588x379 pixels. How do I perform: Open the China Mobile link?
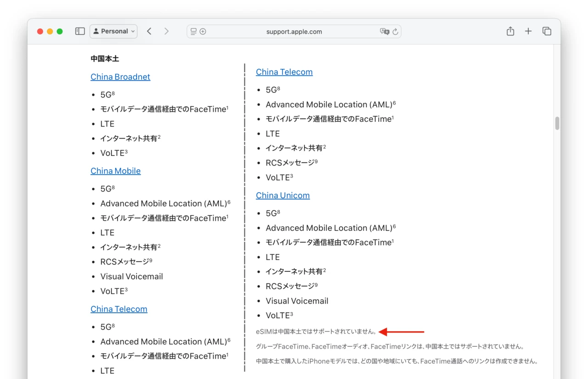[115, 171]
